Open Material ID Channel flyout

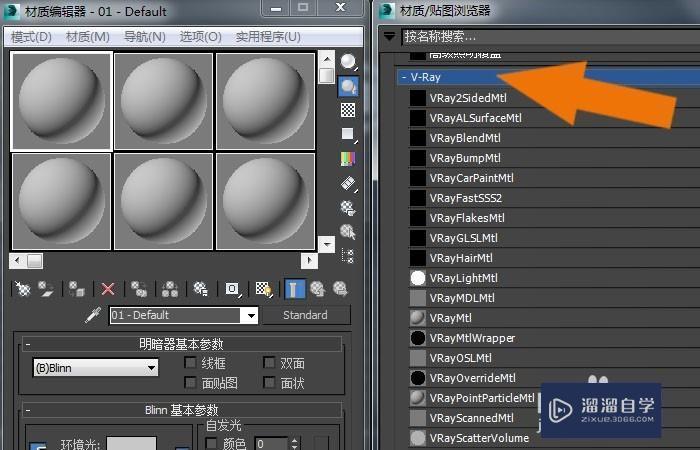[233, 289]
